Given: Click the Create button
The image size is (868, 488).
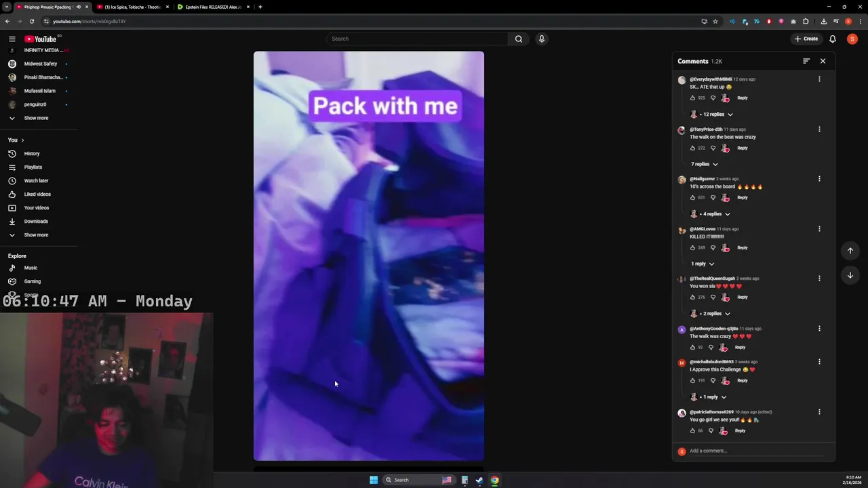Looking at the screenshot, I should point(806,39).
